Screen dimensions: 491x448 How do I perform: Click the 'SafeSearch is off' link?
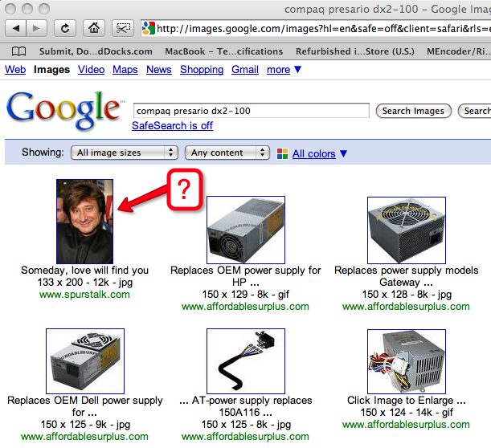[172, 126]
